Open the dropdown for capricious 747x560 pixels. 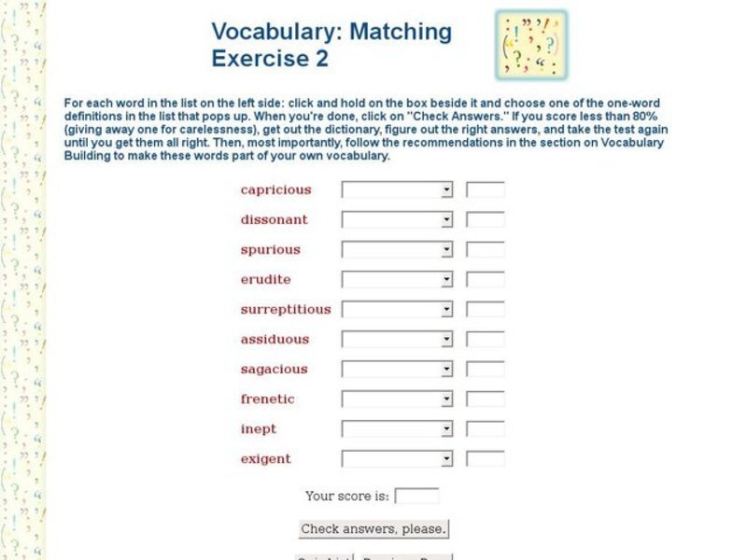coord(397,190)
